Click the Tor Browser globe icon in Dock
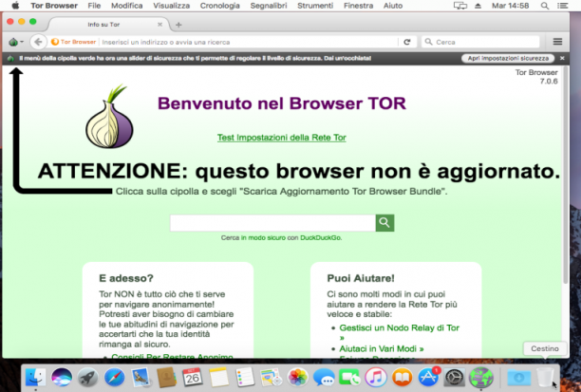581x392 pixels. (481, 378)
